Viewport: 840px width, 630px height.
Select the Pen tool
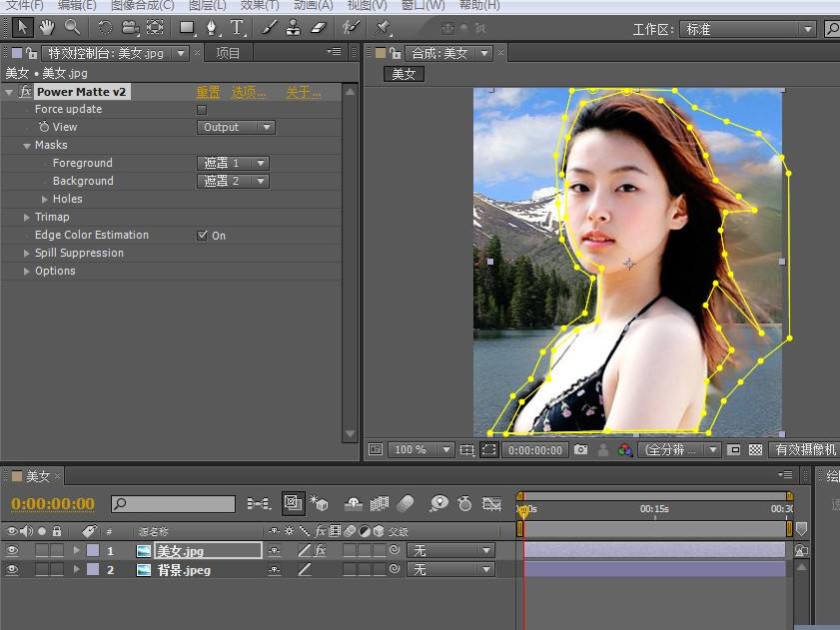pos(212,27)
